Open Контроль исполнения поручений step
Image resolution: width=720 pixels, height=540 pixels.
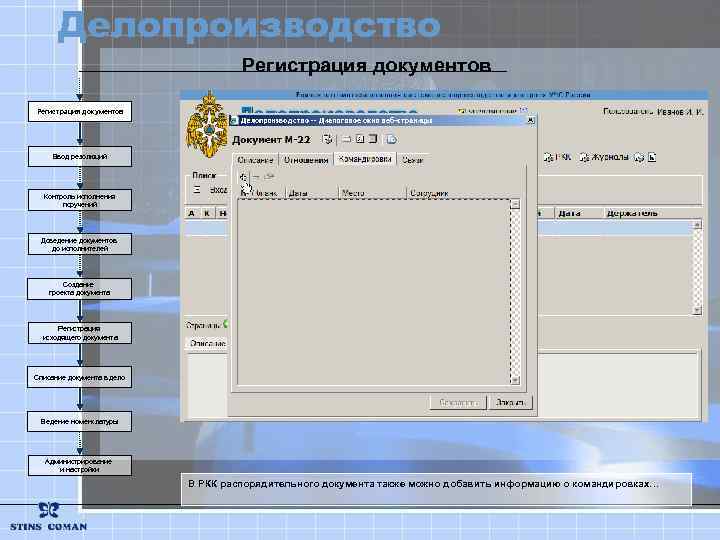(x=80, y=200)
